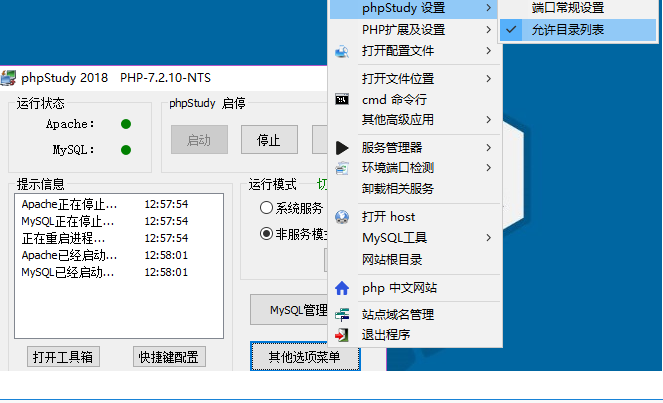Choose 打开配置文件 from the menu
The width and height of the screenshot is (663, 403).
click(415, 51)
